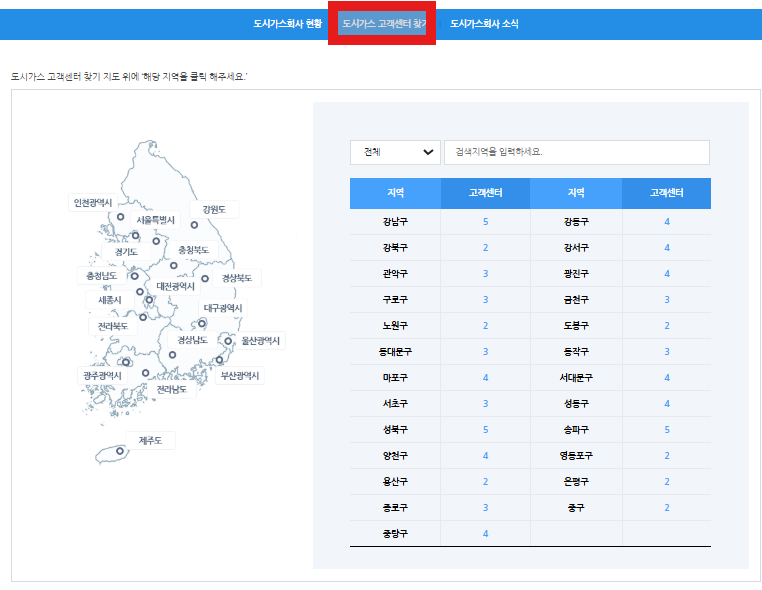Image resolution: width=762 pixels, height=590 pixels.
Task: Pick 전라남도 label on the map
Action: tap(172, 389)
